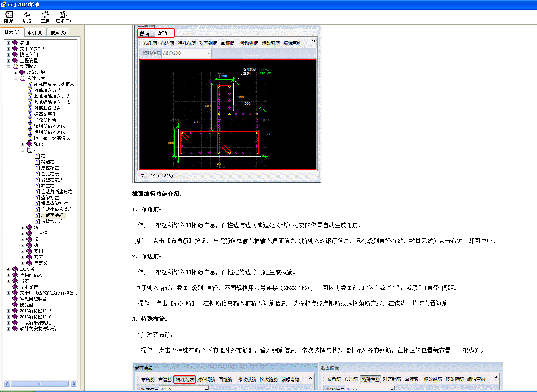Click the page icon beside 布置柱

pos(37,186)
